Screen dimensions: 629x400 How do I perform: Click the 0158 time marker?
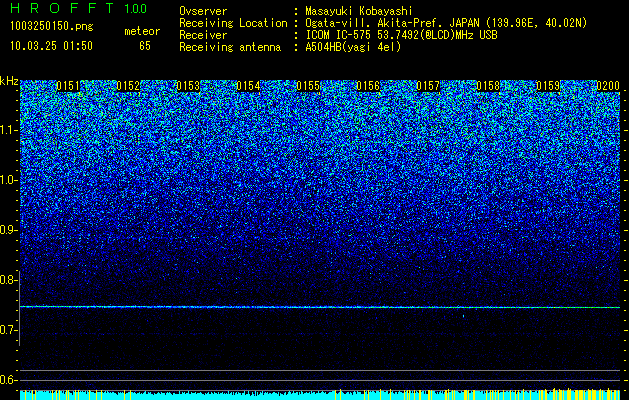(x=488, y=86)
